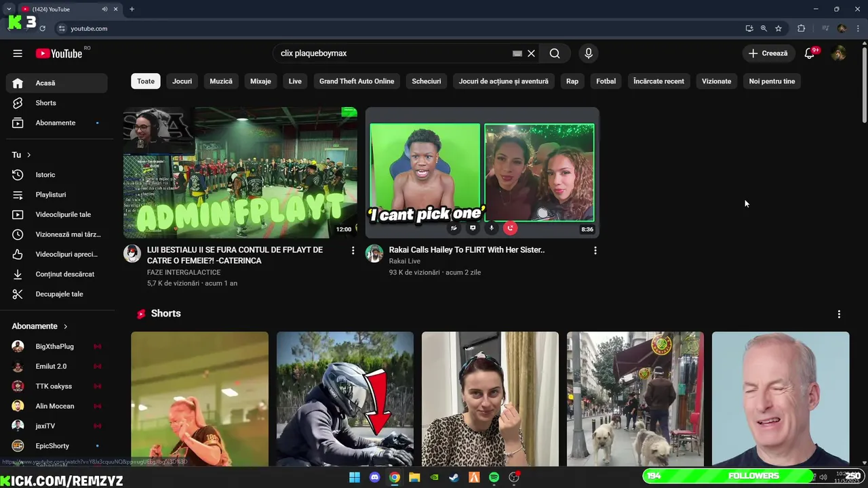The width and height of the screenshot is (868, 488).
Task: Select the Noi pentru tine chip
Action: 772,81
